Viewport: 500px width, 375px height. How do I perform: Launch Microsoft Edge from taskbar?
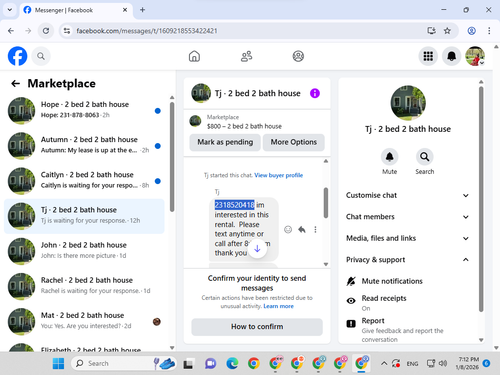(232, 363)
